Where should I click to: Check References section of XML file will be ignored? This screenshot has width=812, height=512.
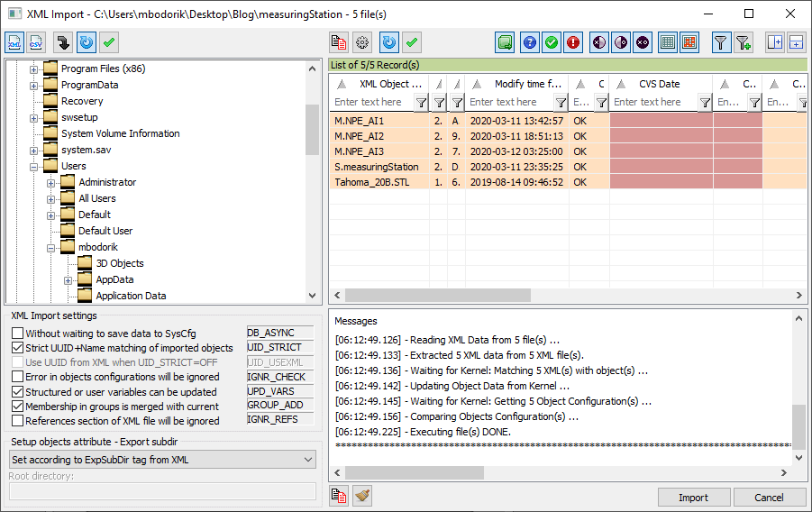pyautogui.click(x=18, y=421)
